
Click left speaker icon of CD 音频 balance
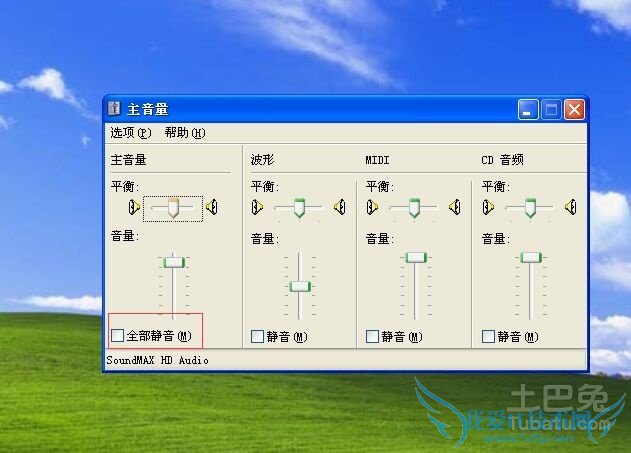point(489,207)
